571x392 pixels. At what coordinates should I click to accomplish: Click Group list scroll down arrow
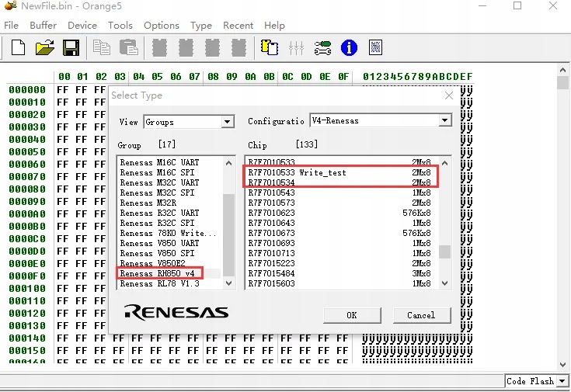pos(228,283)
